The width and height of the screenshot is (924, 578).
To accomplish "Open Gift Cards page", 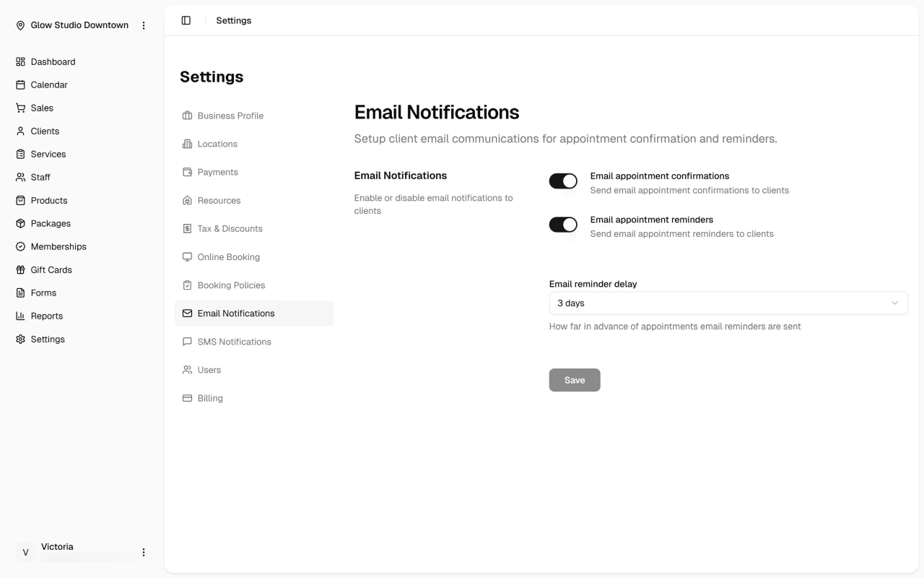I will pyautogui.click(x=82, y=269).
